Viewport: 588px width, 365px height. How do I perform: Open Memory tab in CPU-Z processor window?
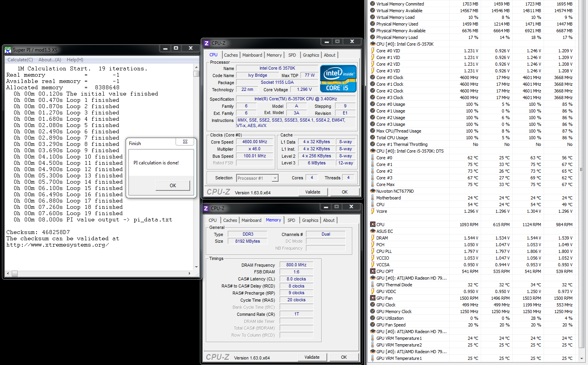click(x=274, y=55)
